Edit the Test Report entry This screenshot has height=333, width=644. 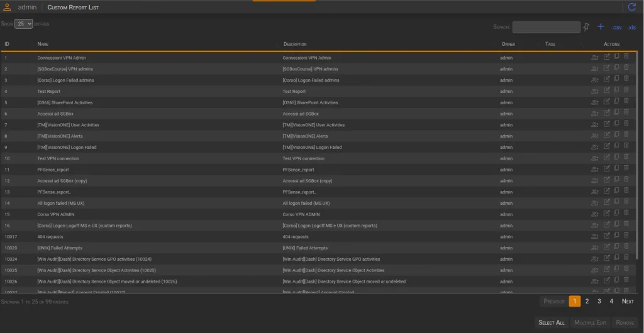pos(607,90)
